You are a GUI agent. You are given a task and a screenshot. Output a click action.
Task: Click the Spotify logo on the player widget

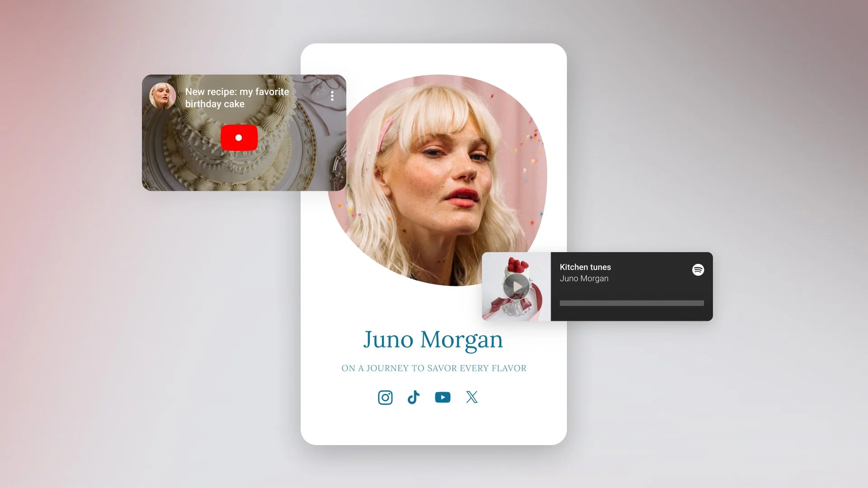(x=698, y=270)
